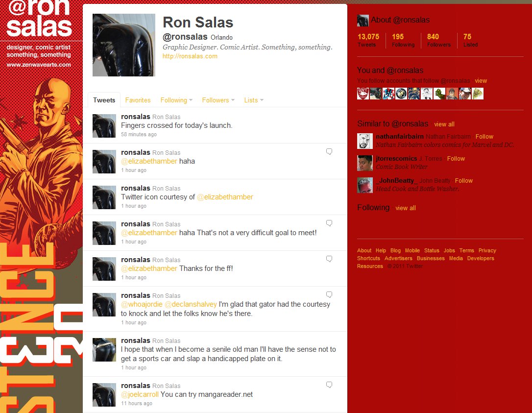Click the jtorrescomics avatar
Screen dimensions: 532x413
pos(365,163)
